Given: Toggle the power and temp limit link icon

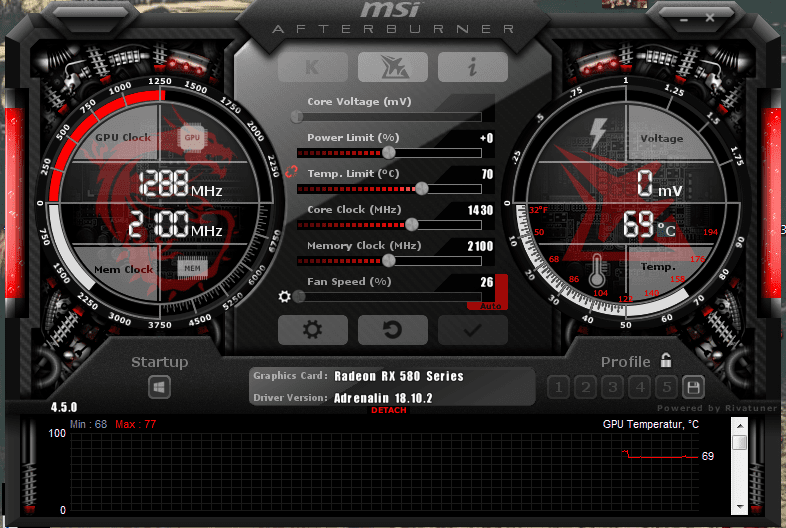Looking at the screenshot, I should (291, 172).
